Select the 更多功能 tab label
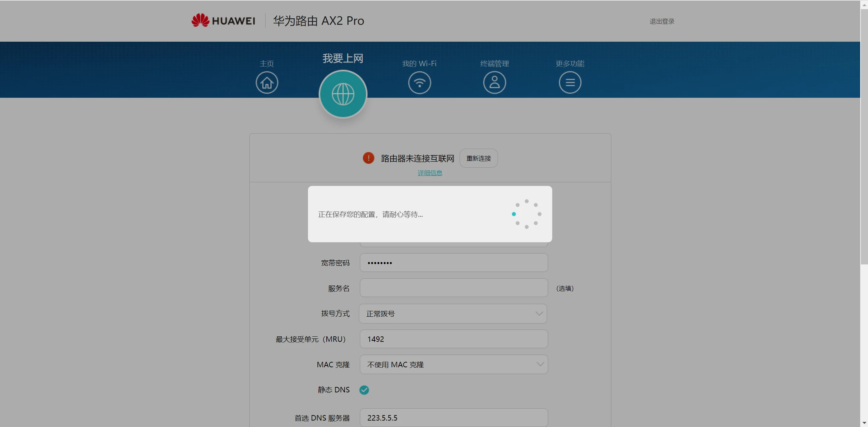The image size is (868, 427). 570,63
